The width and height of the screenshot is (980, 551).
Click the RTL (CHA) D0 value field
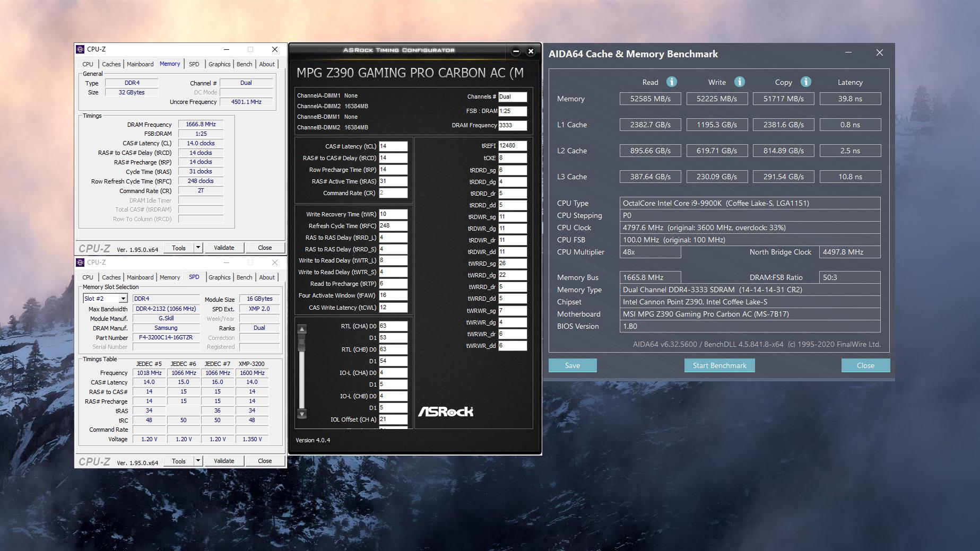tap(393, 326)
